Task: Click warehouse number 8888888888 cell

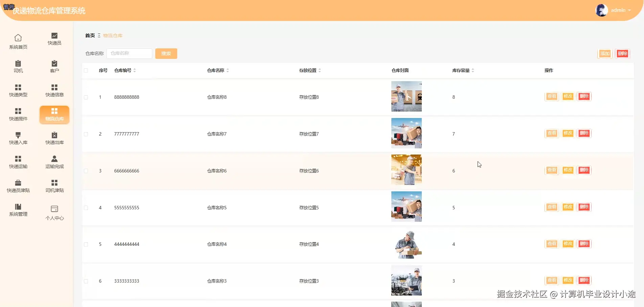Action: [x=127, y=97]
